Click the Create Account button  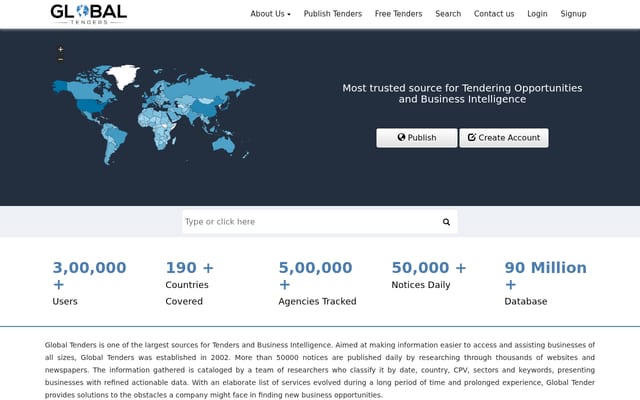[504, 138]
